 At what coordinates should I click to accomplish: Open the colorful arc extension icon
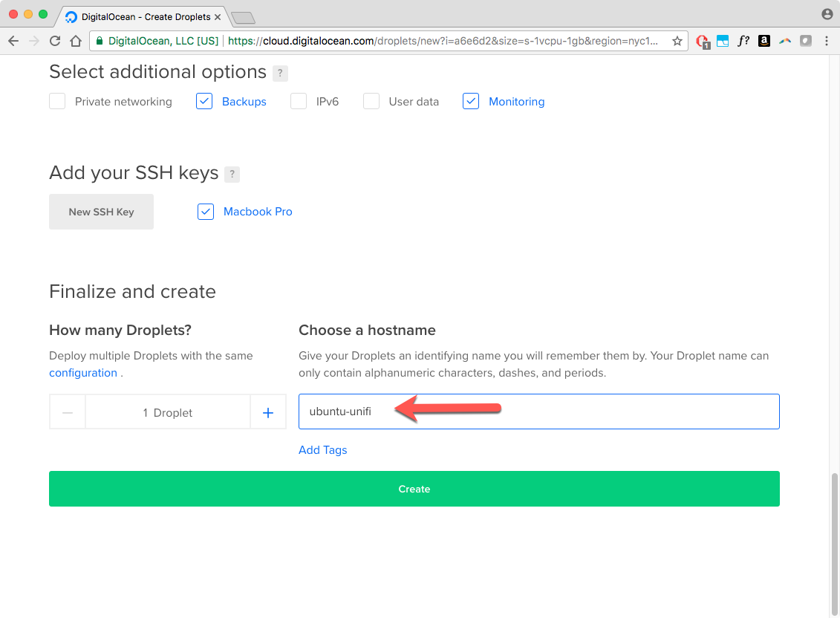pyautogui.click(x=785, y=41)
